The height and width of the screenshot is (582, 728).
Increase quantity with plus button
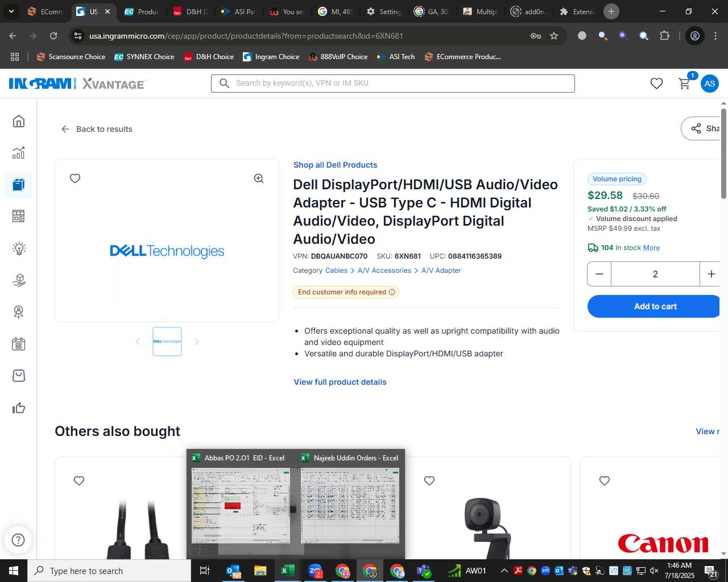(x=710, y=274)
